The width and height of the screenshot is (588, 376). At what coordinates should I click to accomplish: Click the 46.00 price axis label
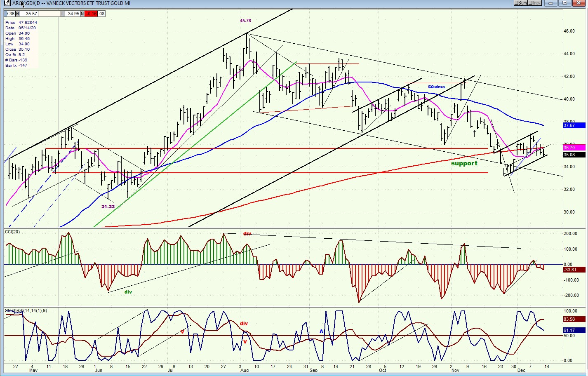569,31
